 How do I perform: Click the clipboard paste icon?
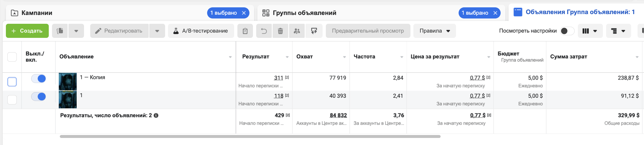click(x=245, y=31)
